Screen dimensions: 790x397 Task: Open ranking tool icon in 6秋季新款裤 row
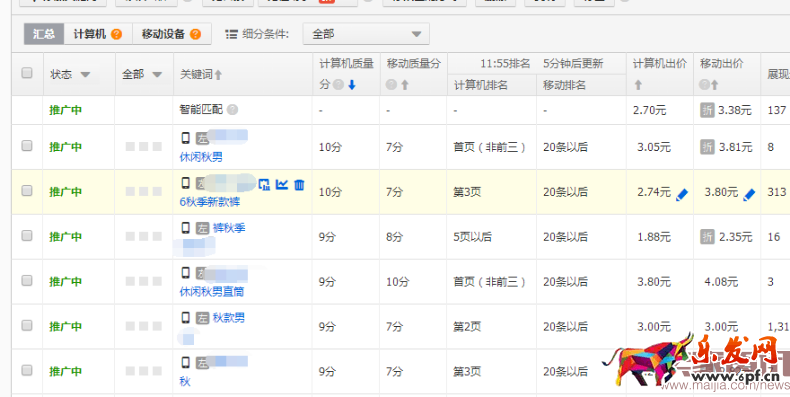[264, 184]
